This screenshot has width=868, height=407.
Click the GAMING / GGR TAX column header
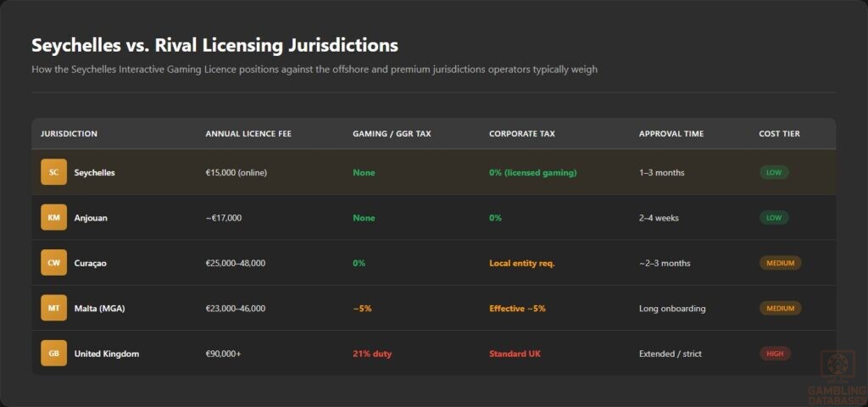pos(392,133)
